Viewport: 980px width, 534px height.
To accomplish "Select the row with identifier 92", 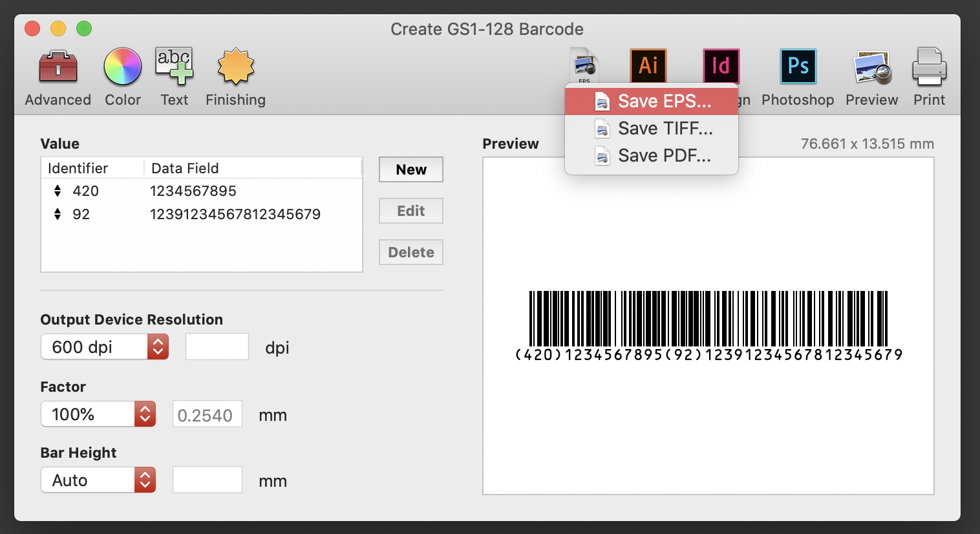I will click(x=202, y=214).
